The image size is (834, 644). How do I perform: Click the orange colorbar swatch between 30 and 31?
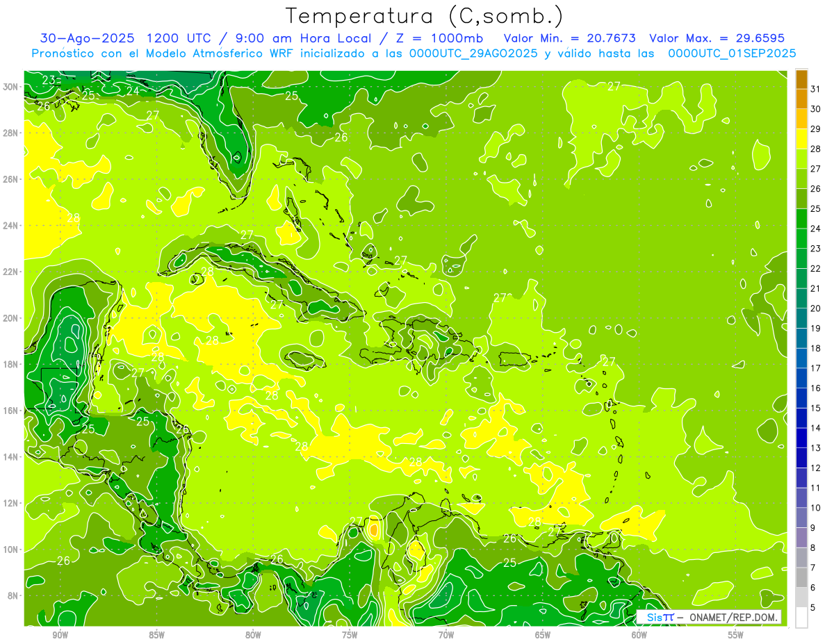[801, 99]
